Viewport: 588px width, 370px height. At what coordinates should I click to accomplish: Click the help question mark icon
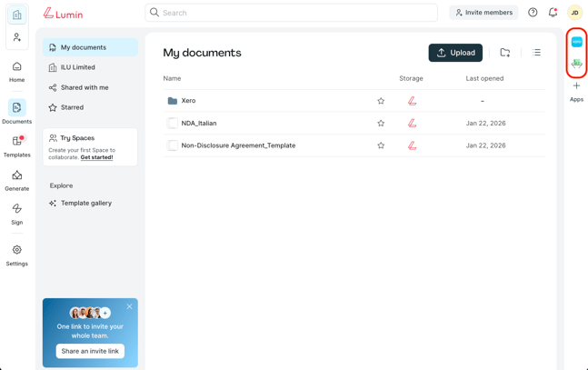[533, 13]
